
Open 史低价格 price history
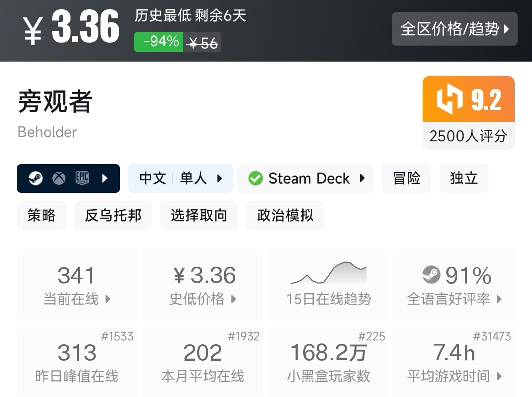203,285
